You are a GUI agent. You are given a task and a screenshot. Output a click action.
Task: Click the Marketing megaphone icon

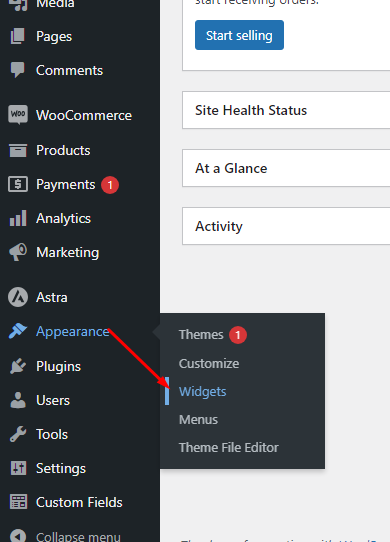[18, 253]
